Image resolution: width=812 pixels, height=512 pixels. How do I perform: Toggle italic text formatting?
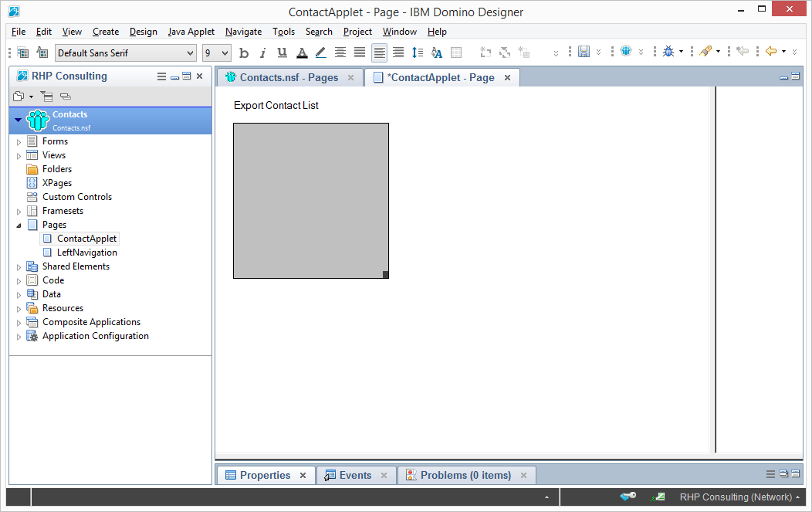(x=262, y=53)
